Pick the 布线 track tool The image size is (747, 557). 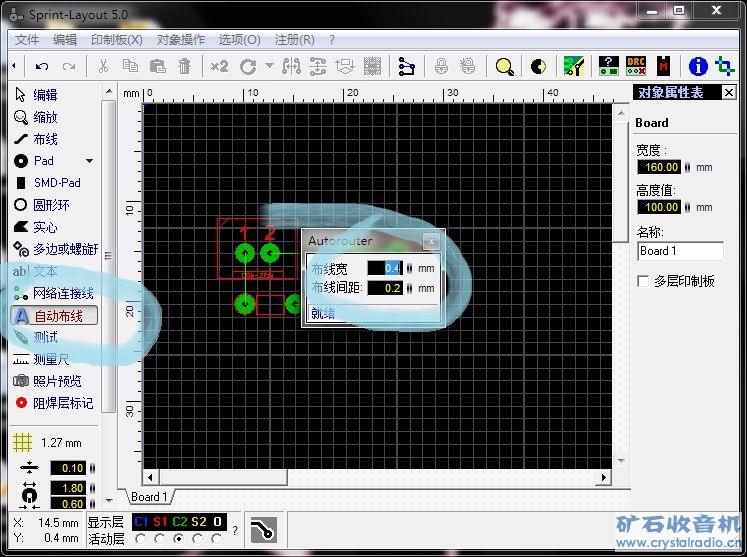[36, 139]
